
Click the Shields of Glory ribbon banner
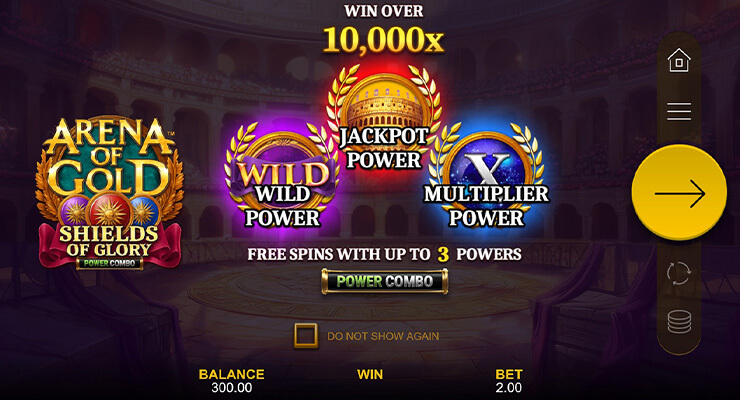pyautogui.click(x=110, y=242)
